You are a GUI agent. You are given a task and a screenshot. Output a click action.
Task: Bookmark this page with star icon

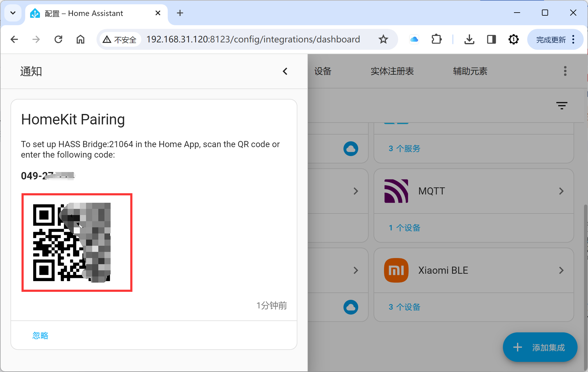pos(383,39)
